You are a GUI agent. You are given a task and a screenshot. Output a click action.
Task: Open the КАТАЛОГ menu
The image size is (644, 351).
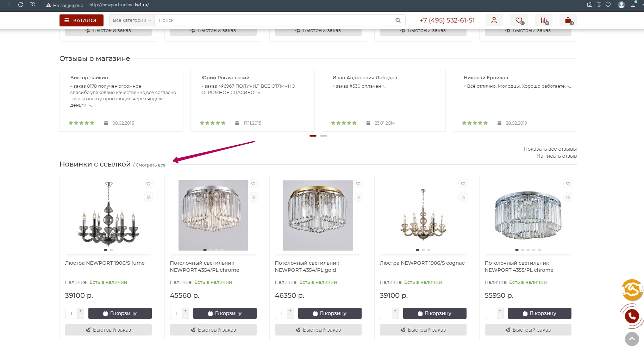[81, 20]
